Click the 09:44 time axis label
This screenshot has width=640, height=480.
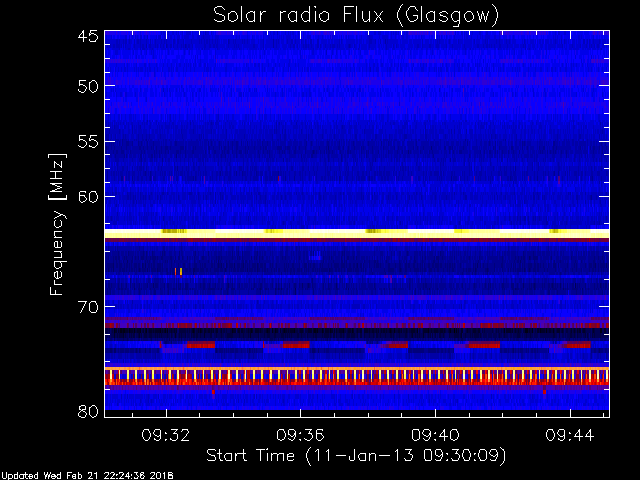coord(570,435)
